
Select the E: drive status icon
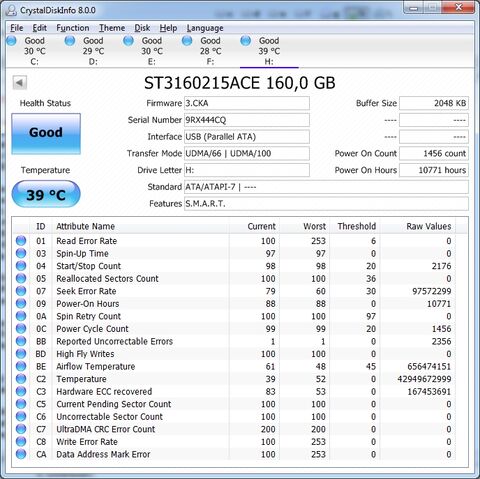point(128,41)
